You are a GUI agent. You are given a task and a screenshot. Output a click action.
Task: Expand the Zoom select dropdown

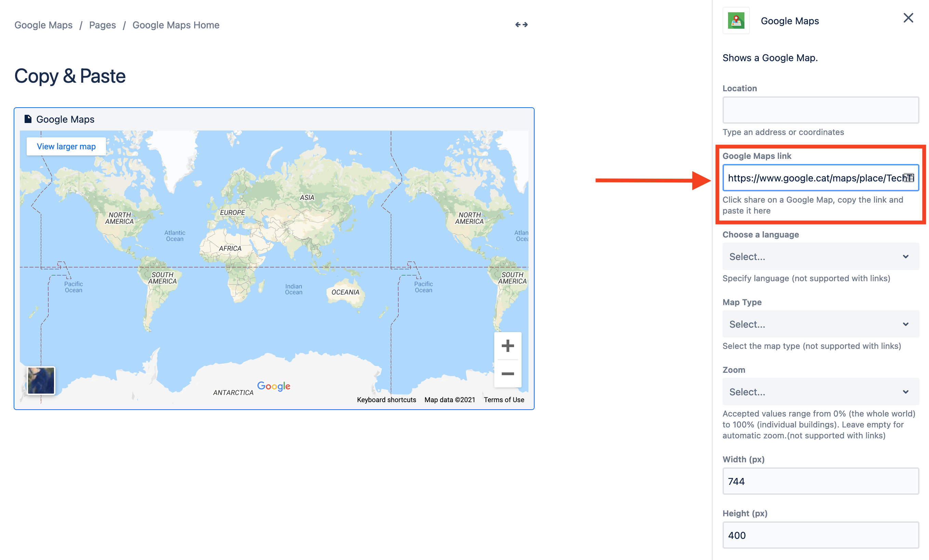pos(820,392)
